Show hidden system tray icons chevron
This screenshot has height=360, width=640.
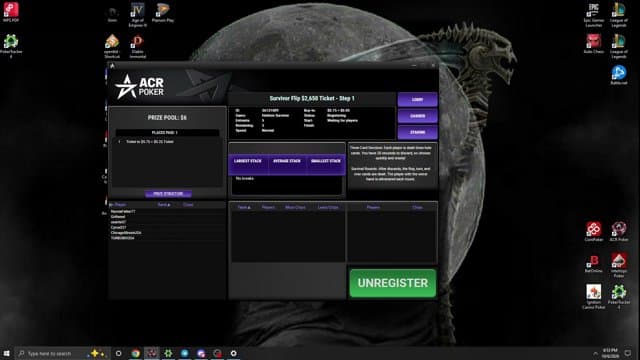(596, 353)
